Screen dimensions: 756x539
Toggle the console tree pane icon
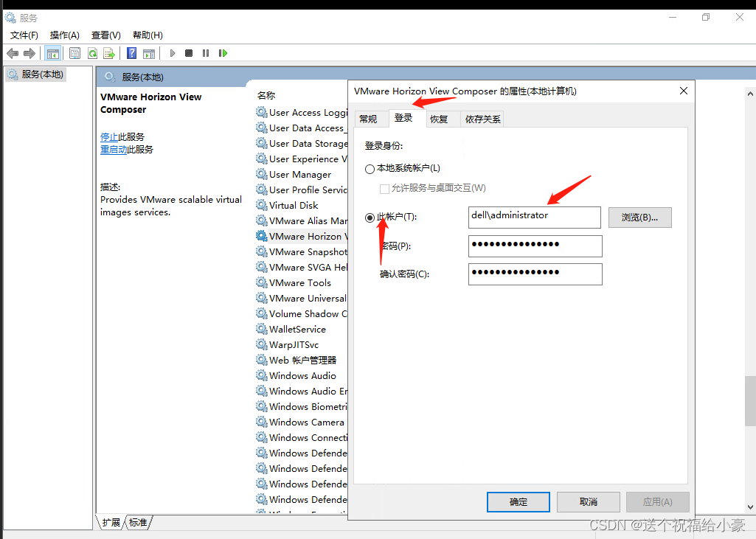coord(52,53)
